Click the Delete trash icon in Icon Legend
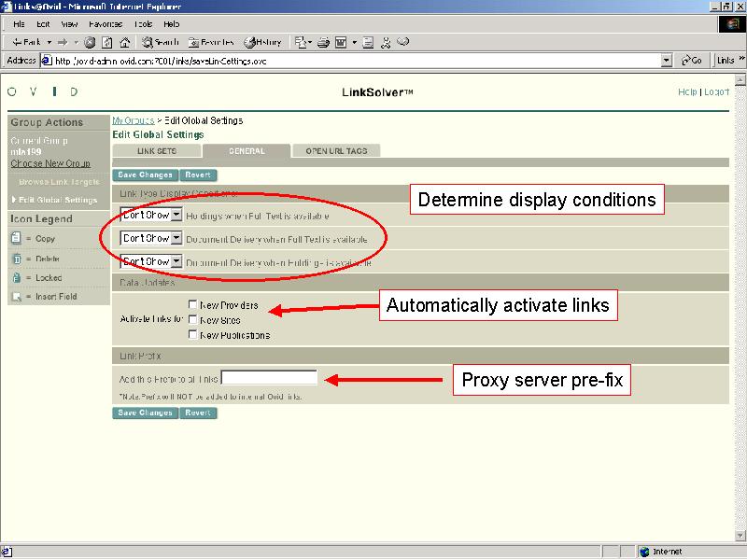The image size is (747, 560). click(17, 259)
